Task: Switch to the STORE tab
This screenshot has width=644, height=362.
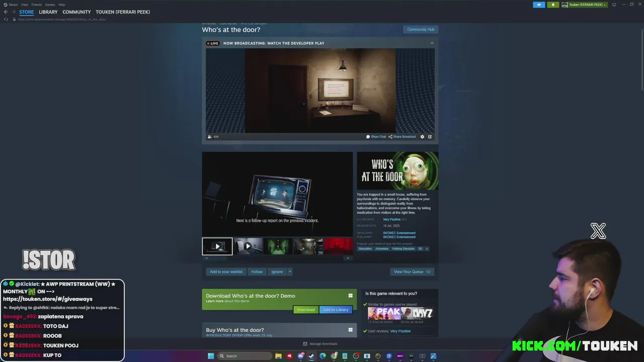Action: (27, 12)
